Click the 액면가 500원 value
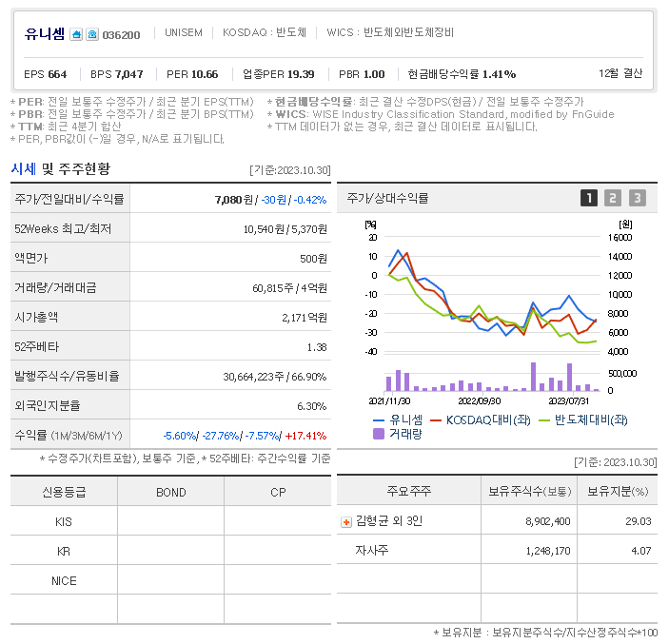This screenshot has height=644, width=669. 313,260
